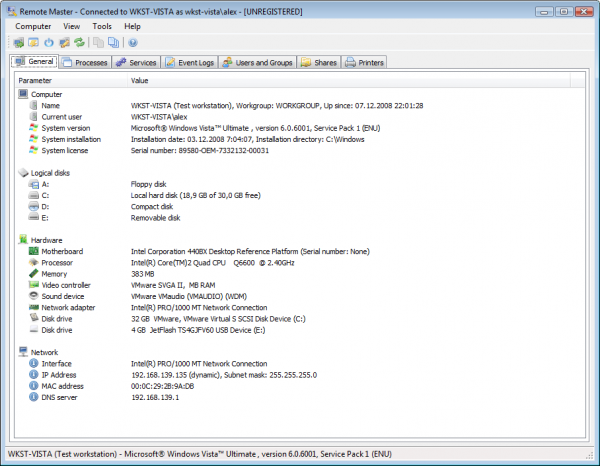This screenshot has height=466, width=600.
Task: Open the Printers tab
Action: point(364,62)
